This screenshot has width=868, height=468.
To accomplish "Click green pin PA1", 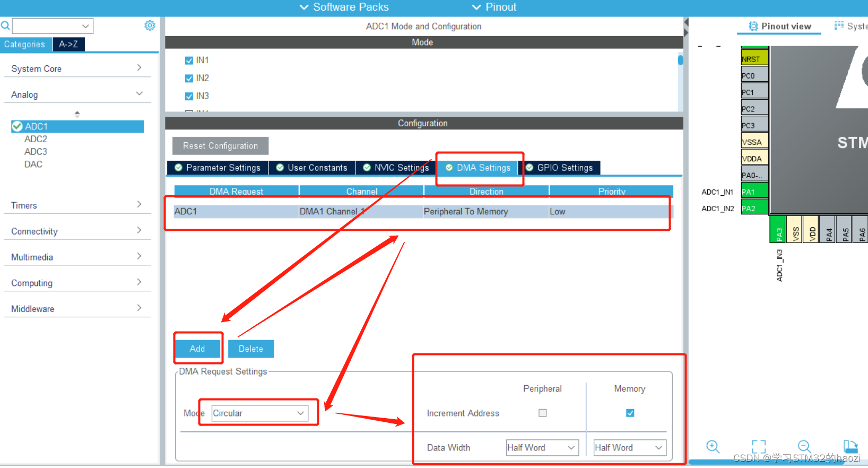I will (x=754, y=192).
